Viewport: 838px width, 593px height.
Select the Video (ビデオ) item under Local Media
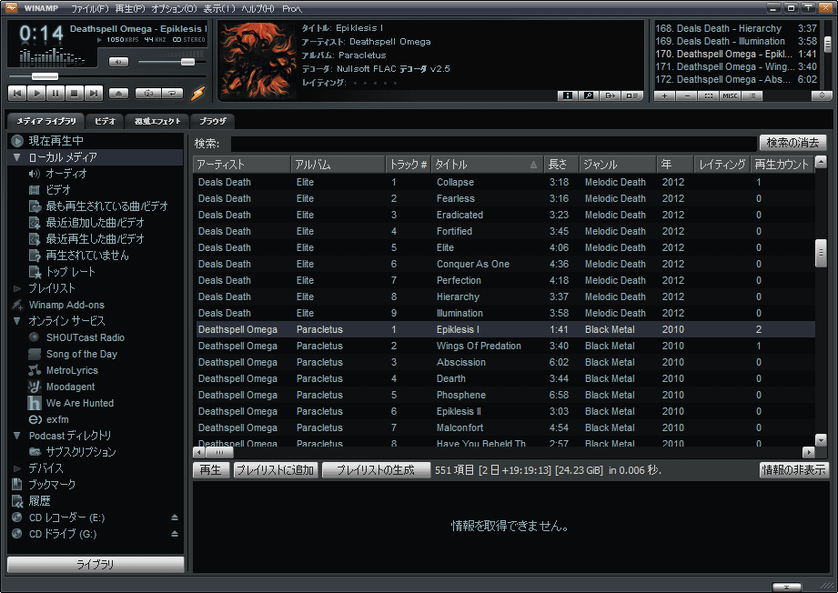tap(58, 190)
